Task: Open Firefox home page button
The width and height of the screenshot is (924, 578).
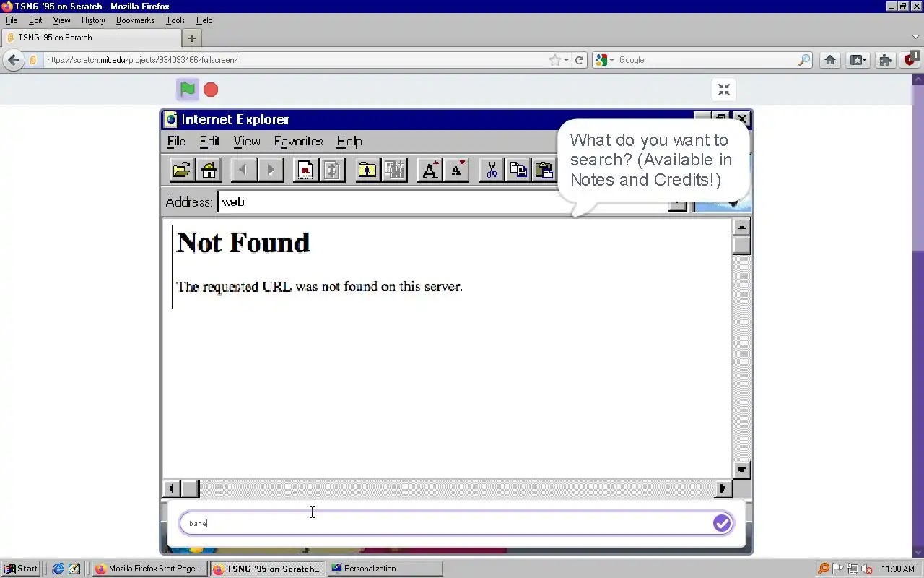Action: pos(830,60)
